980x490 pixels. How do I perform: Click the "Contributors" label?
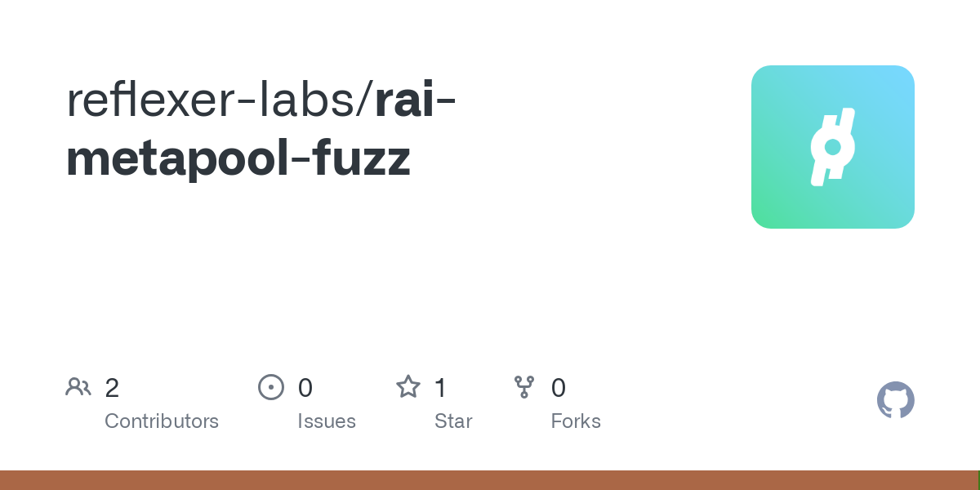(162, 421)
